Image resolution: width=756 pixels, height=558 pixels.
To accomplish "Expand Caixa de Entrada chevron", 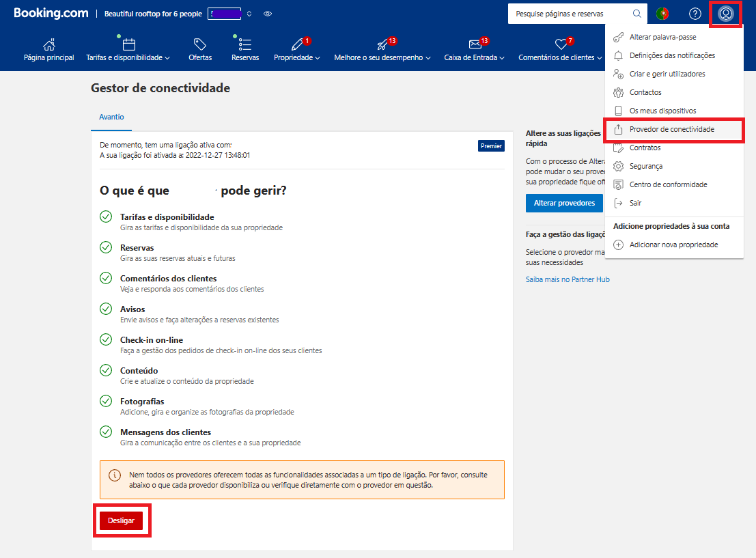I will [x=502, y=58].
